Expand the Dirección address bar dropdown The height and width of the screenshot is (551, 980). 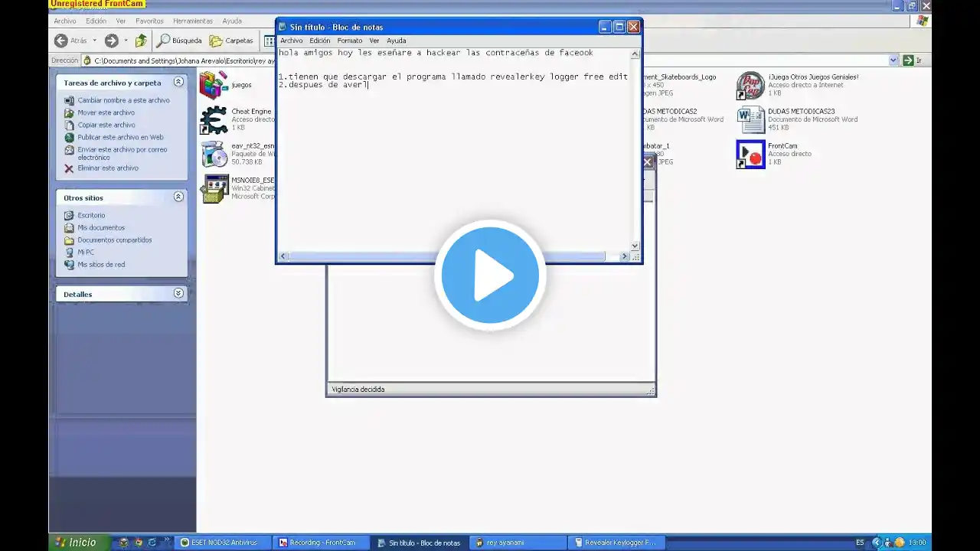click(893, 60)
